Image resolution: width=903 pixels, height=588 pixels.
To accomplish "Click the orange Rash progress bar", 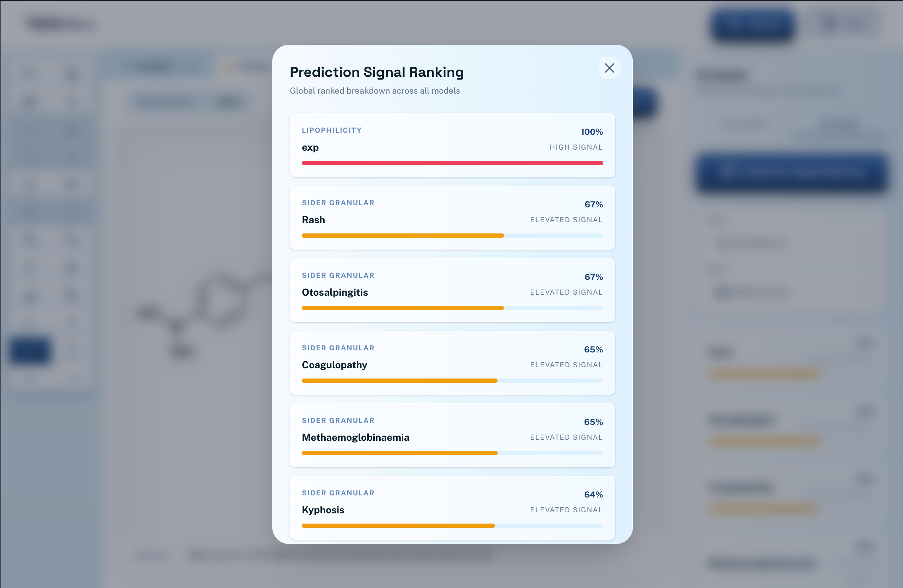I will pyautogui.click(x=402, y=236).
